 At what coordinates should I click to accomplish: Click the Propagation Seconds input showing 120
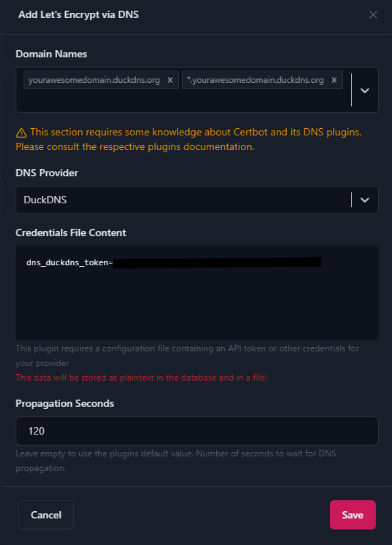197,431
